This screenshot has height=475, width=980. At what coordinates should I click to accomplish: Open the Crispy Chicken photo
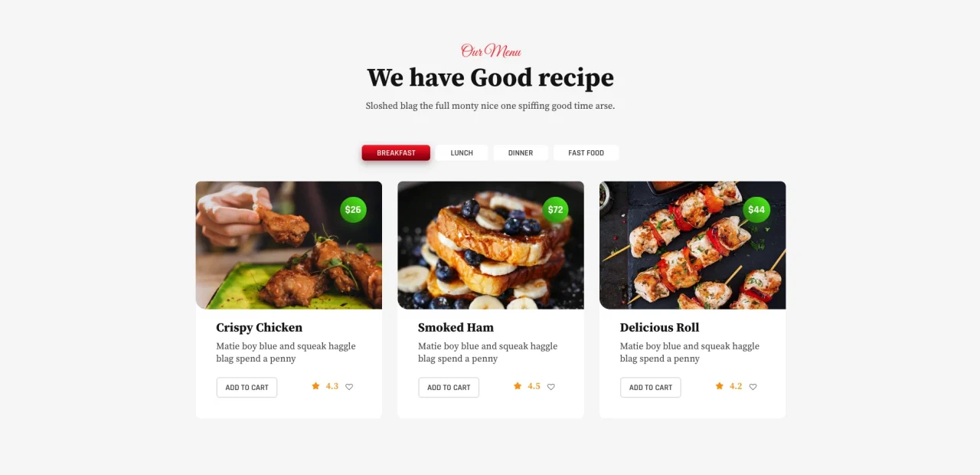[x=289, y=245]
